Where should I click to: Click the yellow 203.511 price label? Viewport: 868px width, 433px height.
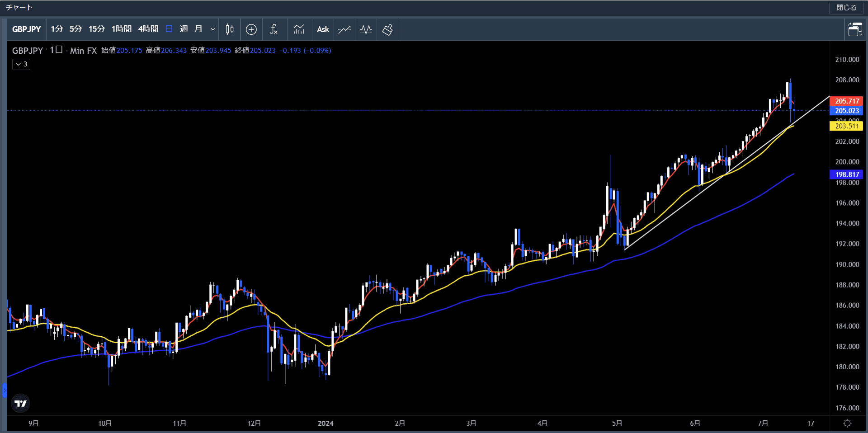[846, 126]
